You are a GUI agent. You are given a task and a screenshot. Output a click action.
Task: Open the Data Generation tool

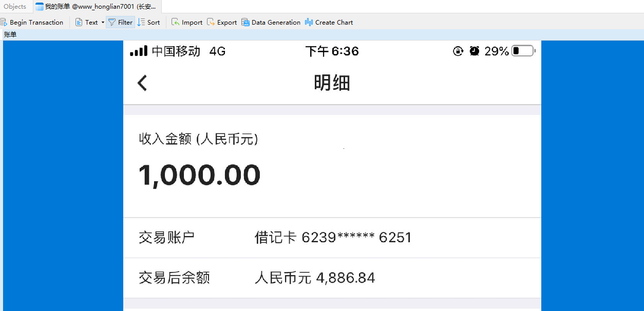pos(245,22)
